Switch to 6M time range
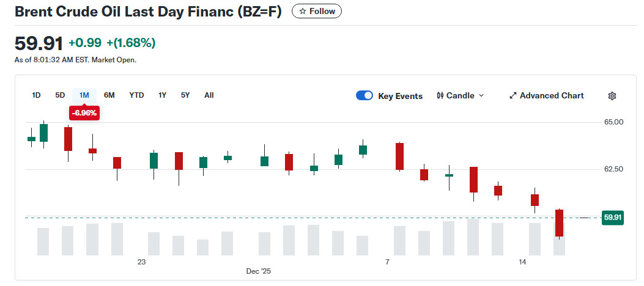The width and height of the screenshot is (644, 286). click(x=109, y=95)
